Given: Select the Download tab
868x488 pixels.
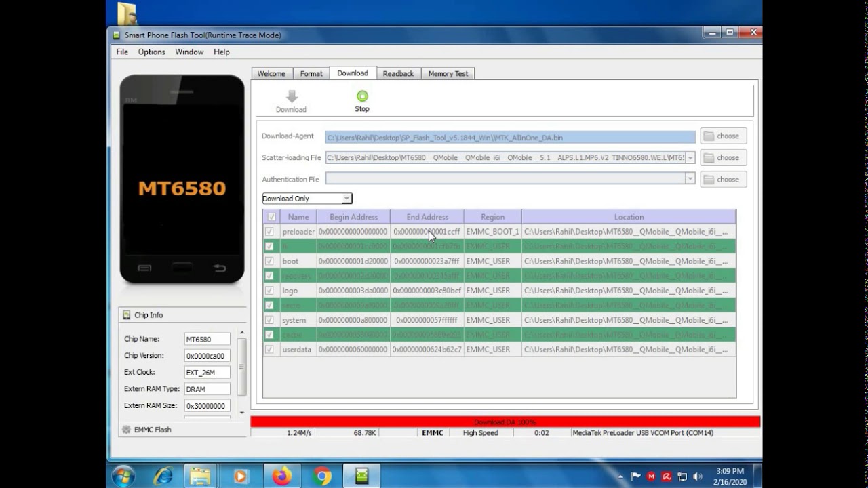Looking at the screenshot, I should click(x=353, y=73).
